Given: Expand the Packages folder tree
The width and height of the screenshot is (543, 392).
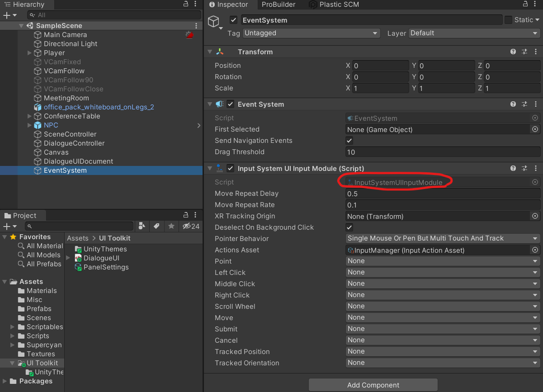Looking at the screenshot, I should pyautogui.click(x=5, y=381).
